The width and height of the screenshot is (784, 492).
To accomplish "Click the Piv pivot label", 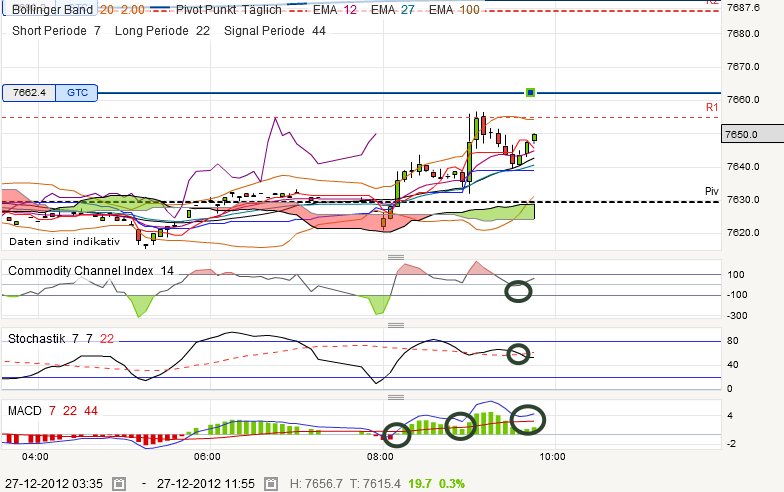I will [x=712, y=191].
